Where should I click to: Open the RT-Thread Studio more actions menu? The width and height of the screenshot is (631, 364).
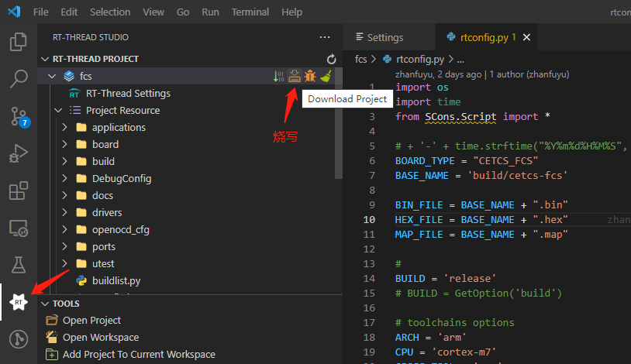pyautogui.click(x=325, y=37)
